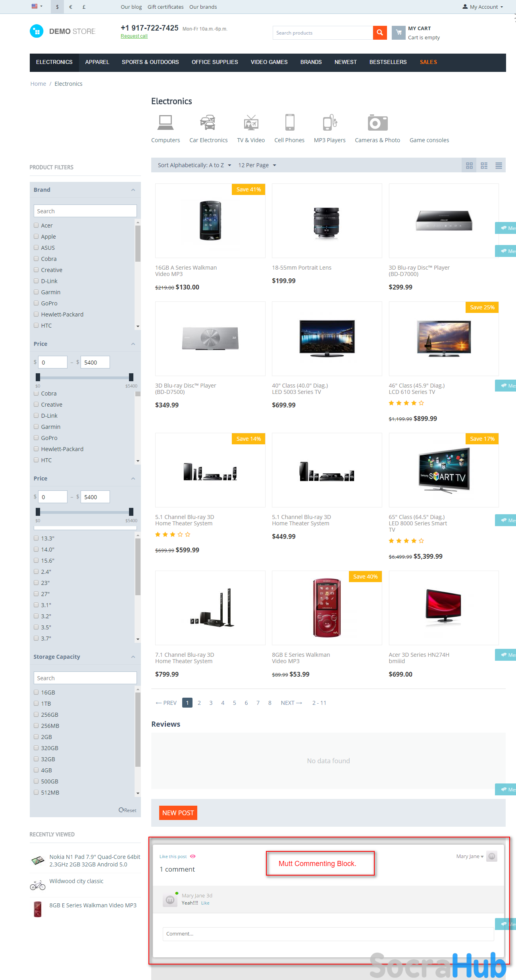Image resolution: width=516 pixels, height=980 pixels.
Task: Tick the 256GB storage capacity checkbox
Action: coord(37,714)
